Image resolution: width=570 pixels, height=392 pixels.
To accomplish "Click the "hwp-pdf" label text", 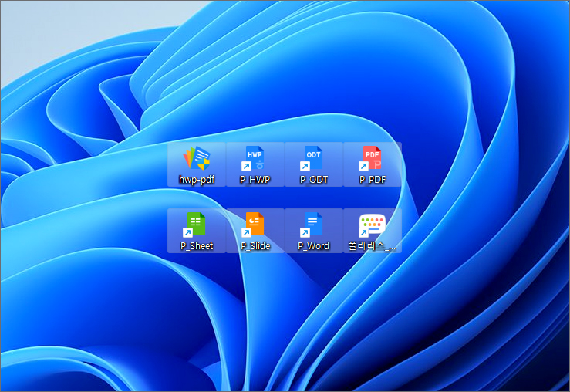I will 197,180.
